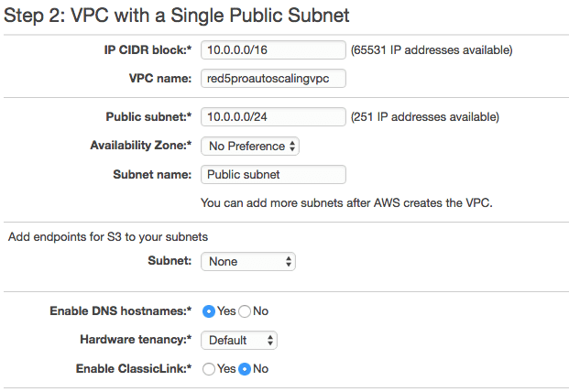Image resolution: width=569 pixels, height=392 pixels.
Task: Select No for Enable DNS hostnames
Action: click(245, 311)
